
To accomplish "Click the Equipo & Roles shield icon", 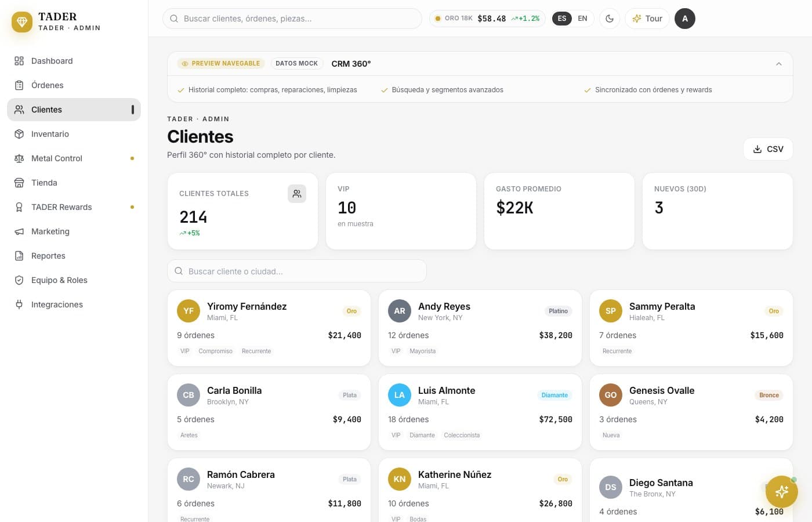I will point(19,280).
